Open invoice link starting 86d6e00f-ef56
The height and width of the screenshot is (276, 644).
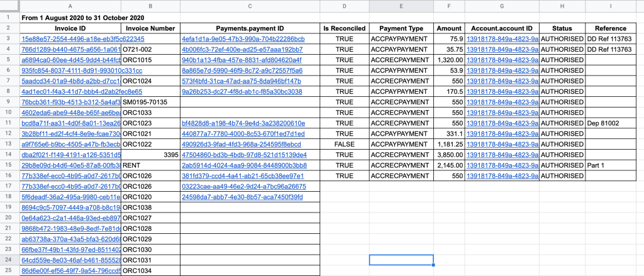71,271
